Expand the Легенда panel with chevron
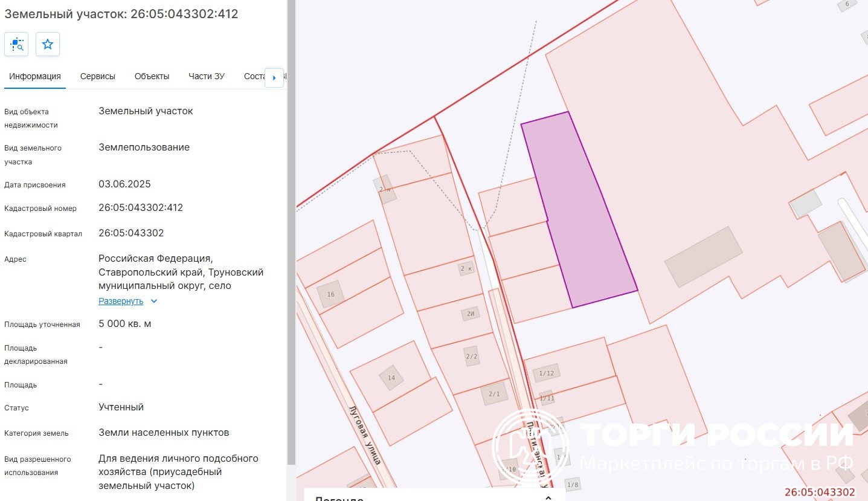This screenshot has height=501, width=868. pos(548,497)
